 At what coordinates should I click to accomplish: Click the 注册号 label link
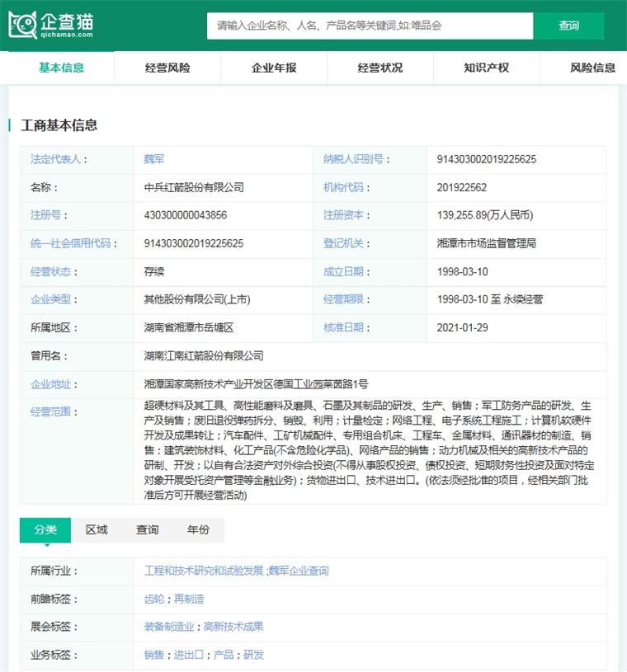pos(45,215)
